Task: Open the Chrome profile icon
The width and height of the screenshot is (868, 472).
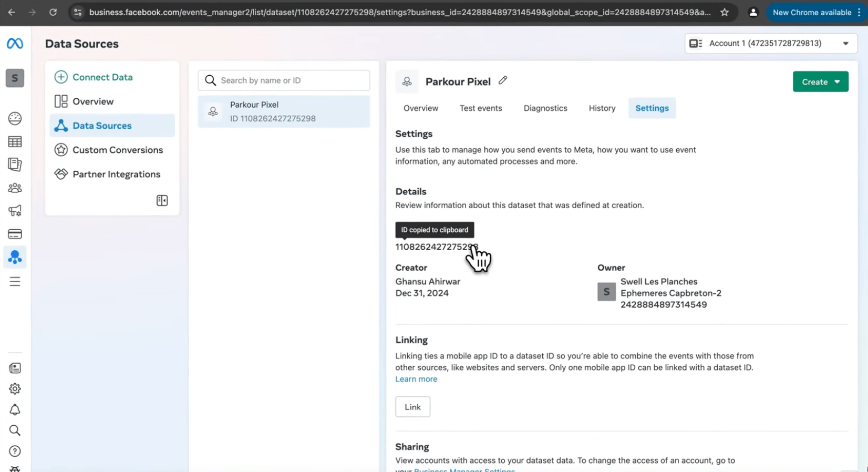Action: [x=753, y=12]
